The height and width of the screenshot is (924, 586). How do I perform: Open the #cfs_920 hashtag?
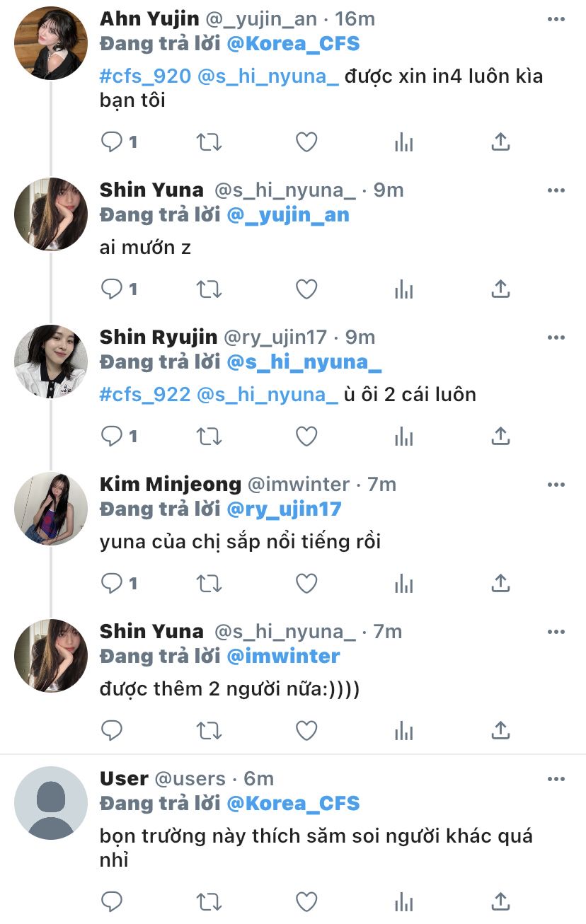click(145, 76)
